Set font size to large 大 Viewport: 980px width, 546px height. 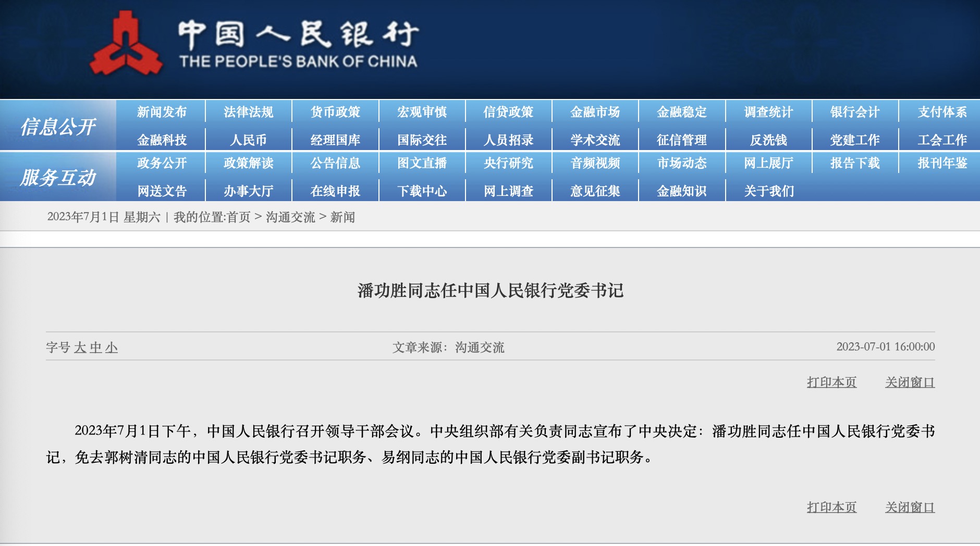point(80,348)
